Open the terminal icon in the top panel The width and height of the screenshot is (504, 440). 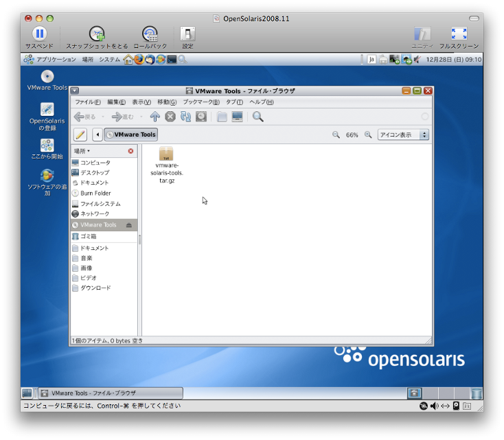(172, 60)
